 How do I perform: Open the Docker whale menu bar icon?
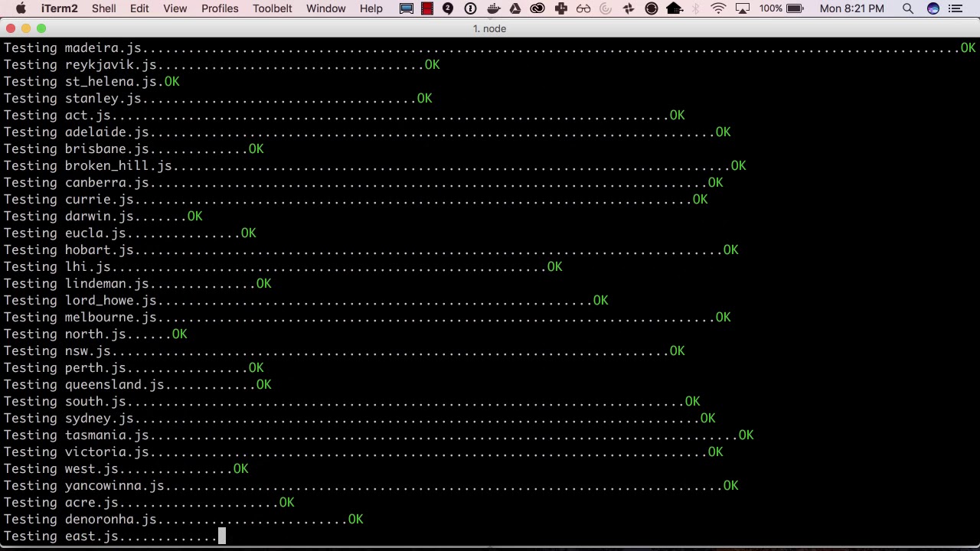pyautogui.click(x=494, y=8)
